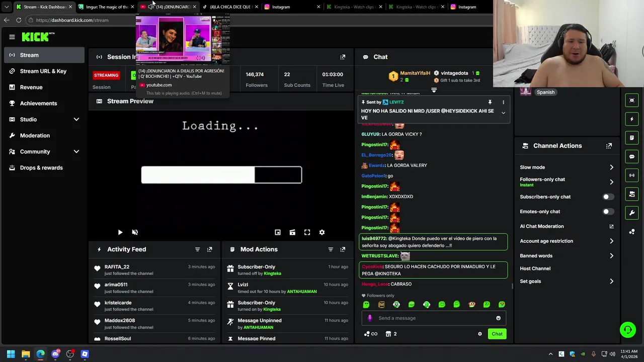Collapse the top gifters bar in chat
644x362 pixels.
tap(434, 90)
